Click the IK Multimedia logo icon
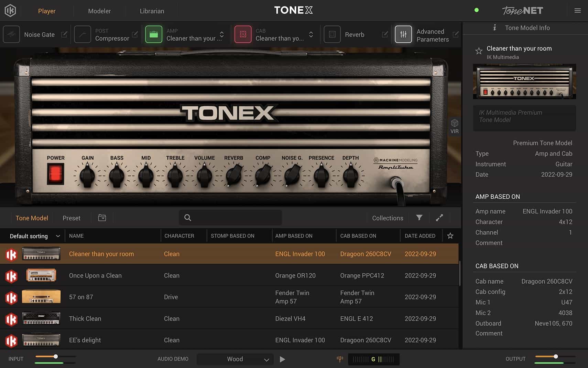The image size is (588, 368). pyautogui.click(x=10, y=11)
